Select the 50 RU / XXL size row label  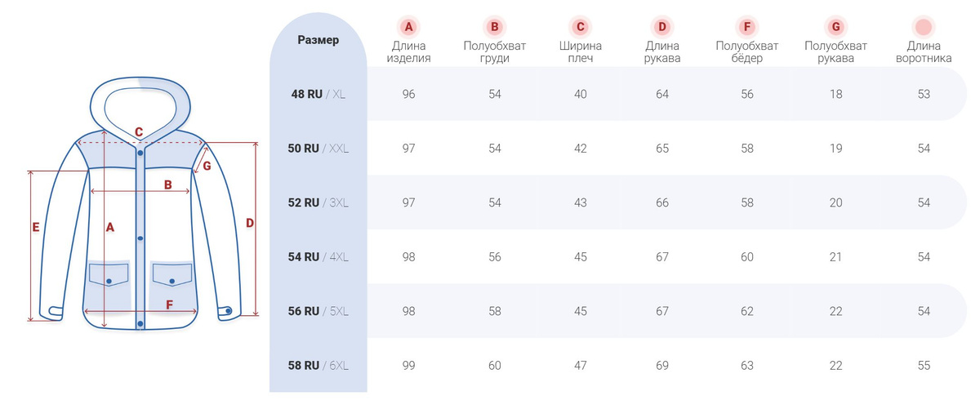(318, 149)
